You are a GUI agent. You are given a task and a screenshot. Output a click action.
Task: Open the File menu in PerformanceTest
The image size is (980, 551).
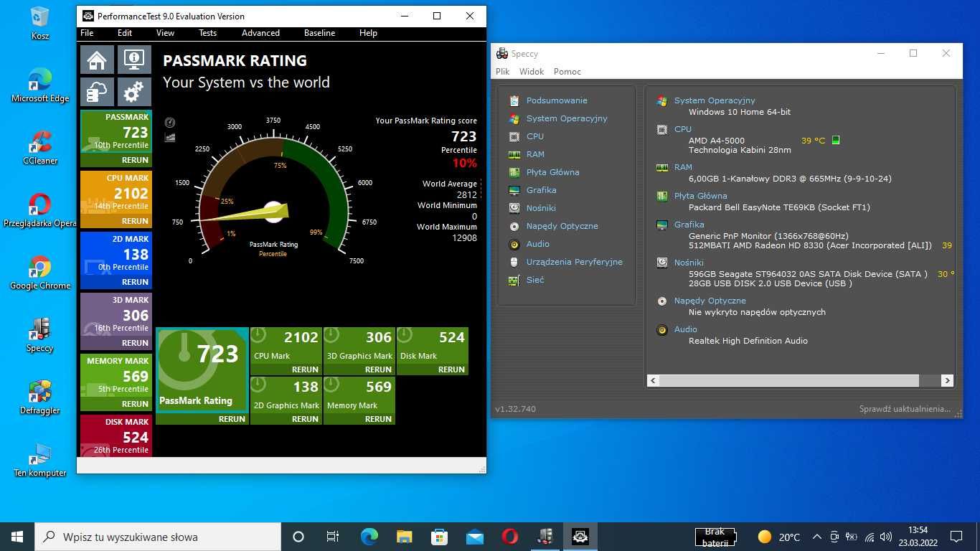[x=87, y=33]
